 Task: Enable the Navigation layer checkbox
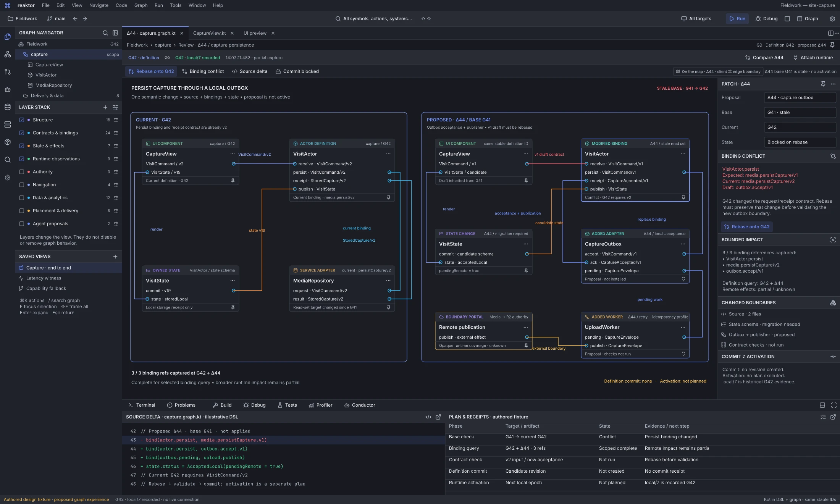click(x=22, y=185)
